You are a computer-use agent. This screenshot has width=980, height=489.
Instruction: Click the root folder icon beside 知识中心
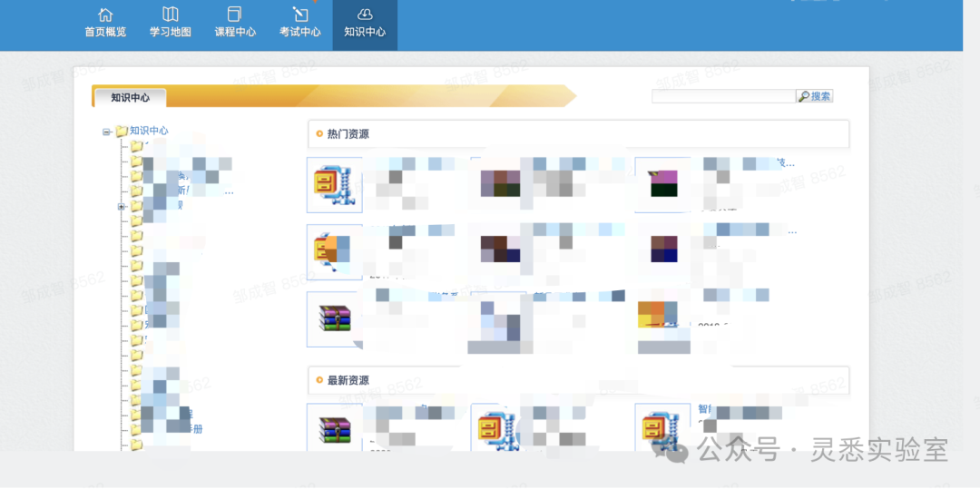coord(122,132)
